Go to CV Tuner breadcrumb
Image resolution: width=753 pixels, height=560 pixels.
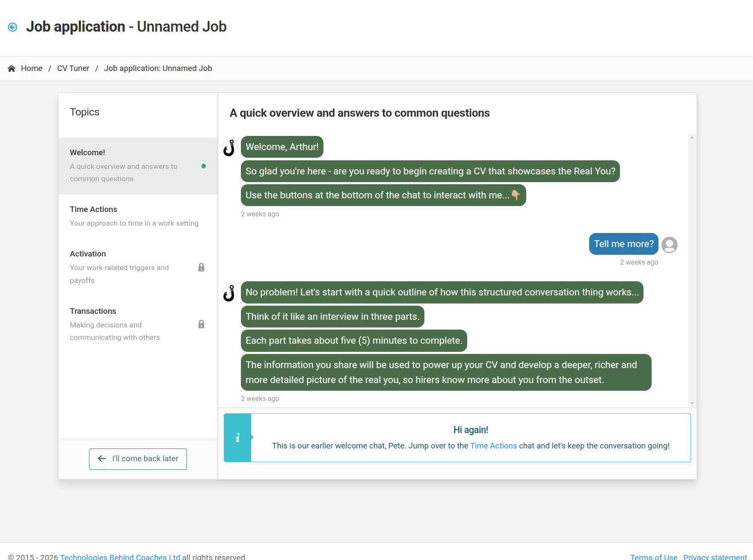coord(73,68)
